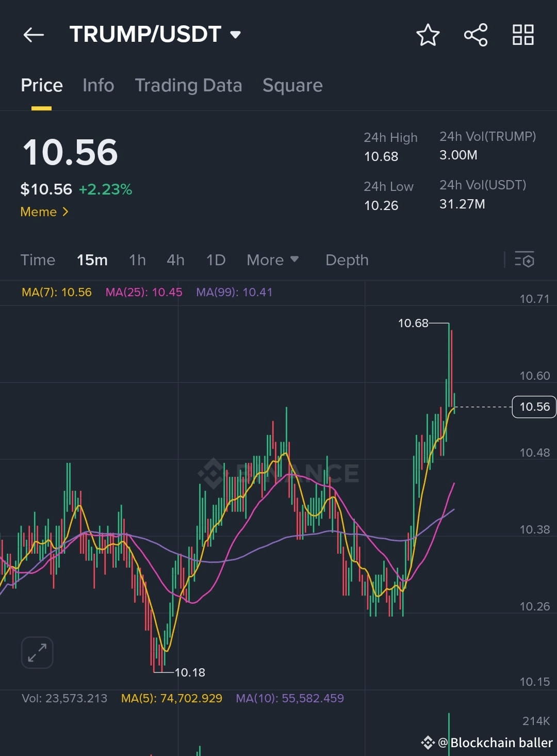This screenshot has height=756, width=557.
Task: Switch to the Square tab
Action: coord(292,85)
